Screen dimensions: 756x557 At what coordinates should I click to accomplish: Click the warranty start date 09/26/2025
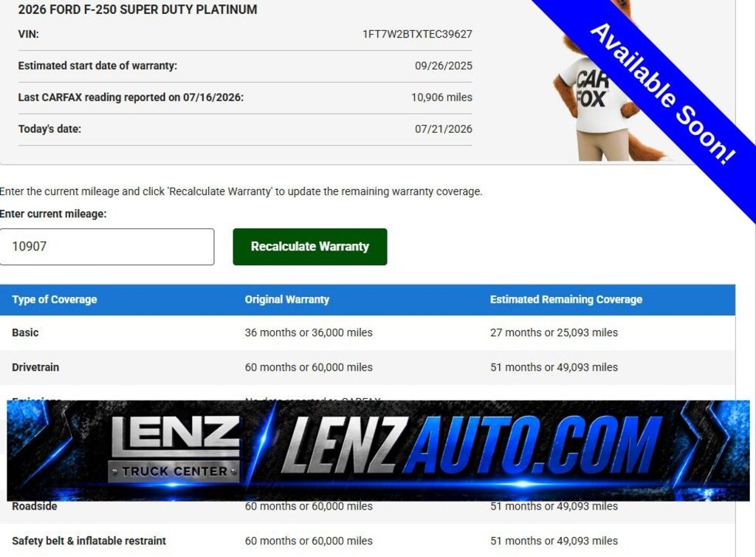(x=443, y=66)
